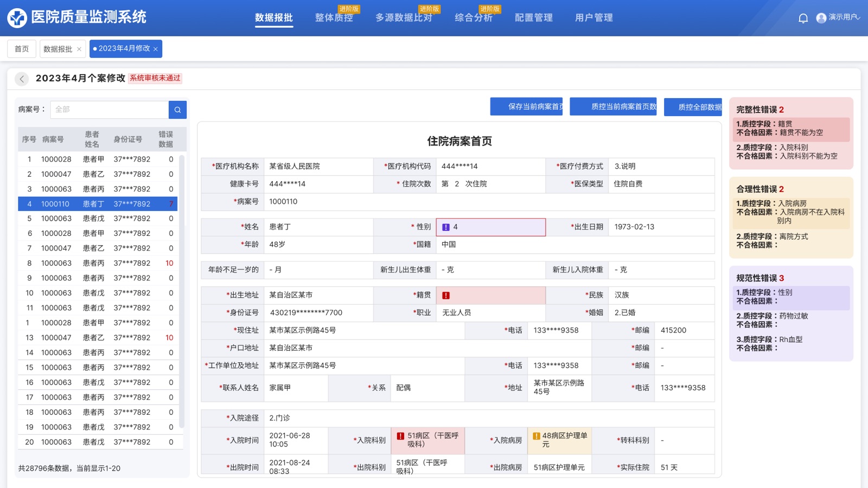Switch to the 首页 tab
Image resolution: width=868 pixels, height=488 pixels.
tap(22, 49)
